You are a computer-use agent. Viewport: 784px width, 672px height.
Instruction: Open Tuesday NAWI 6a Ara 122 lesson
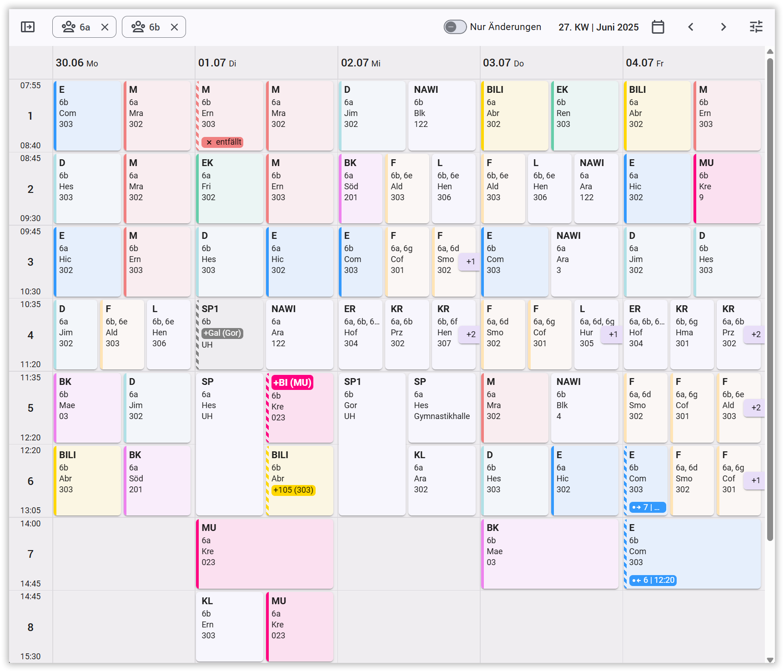click(x=300, y=334)
